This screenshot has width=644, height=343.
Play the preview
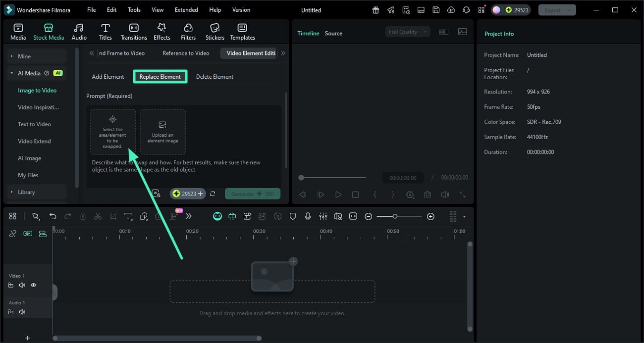[338, 195]
